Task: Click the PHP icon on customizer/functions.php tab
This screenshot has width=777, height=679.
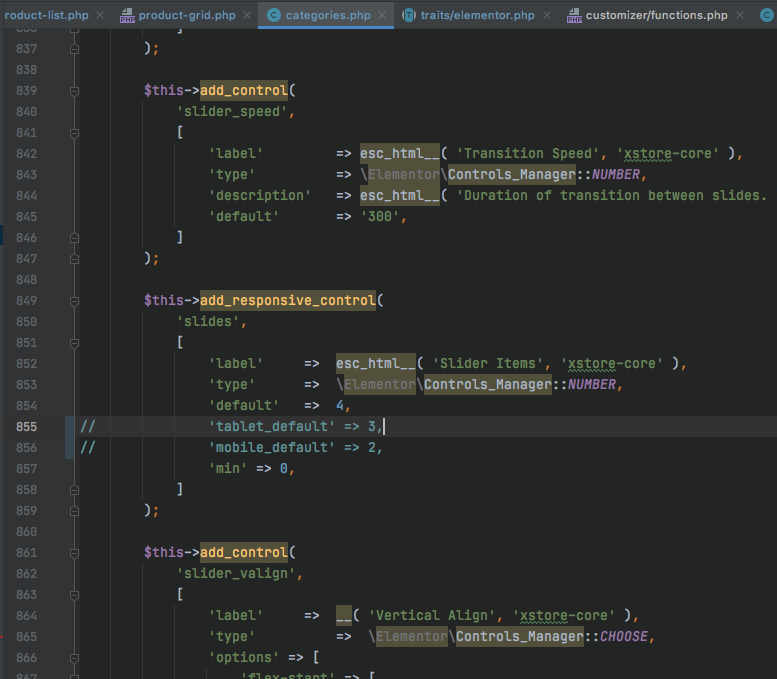Action: click(574, 16)
